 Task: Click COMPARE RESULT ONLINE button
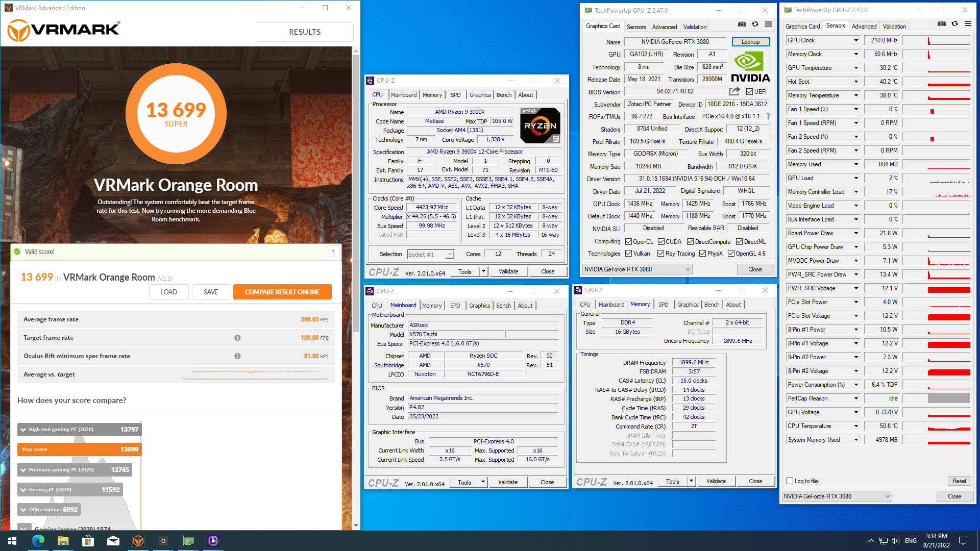(282, 292)
